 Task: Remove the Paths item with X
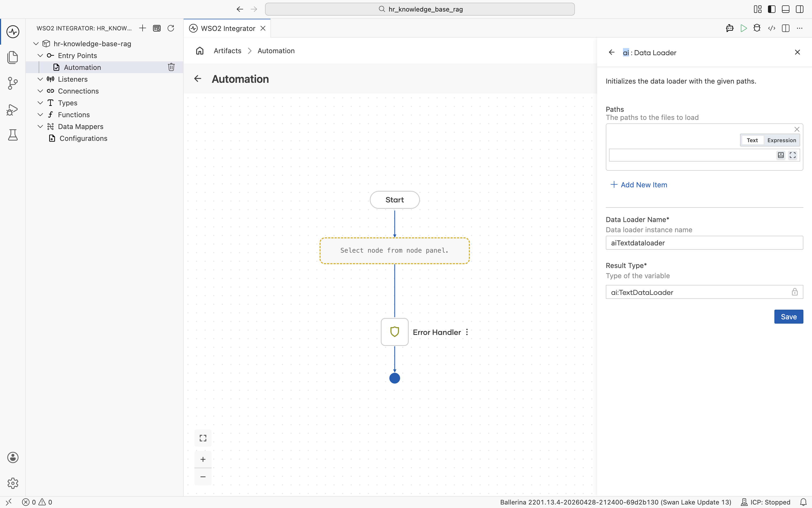tap(797, 129)
